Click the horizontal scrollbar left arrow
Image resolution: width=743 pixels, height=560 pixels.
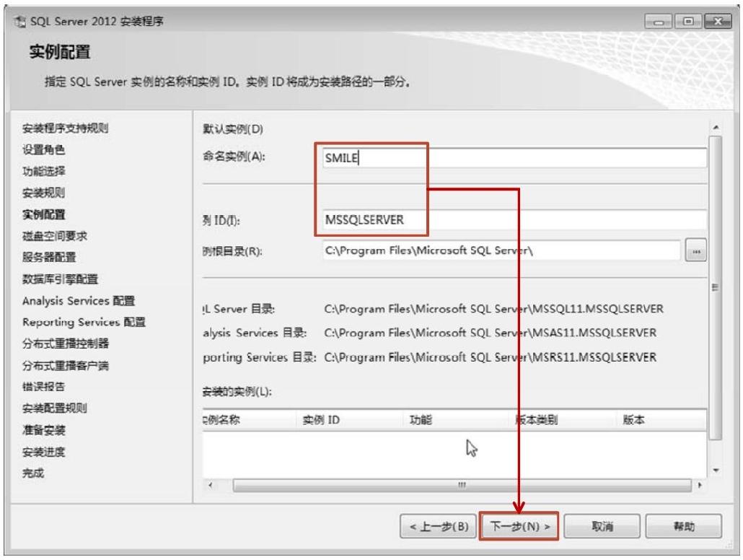tap(211, 485)
